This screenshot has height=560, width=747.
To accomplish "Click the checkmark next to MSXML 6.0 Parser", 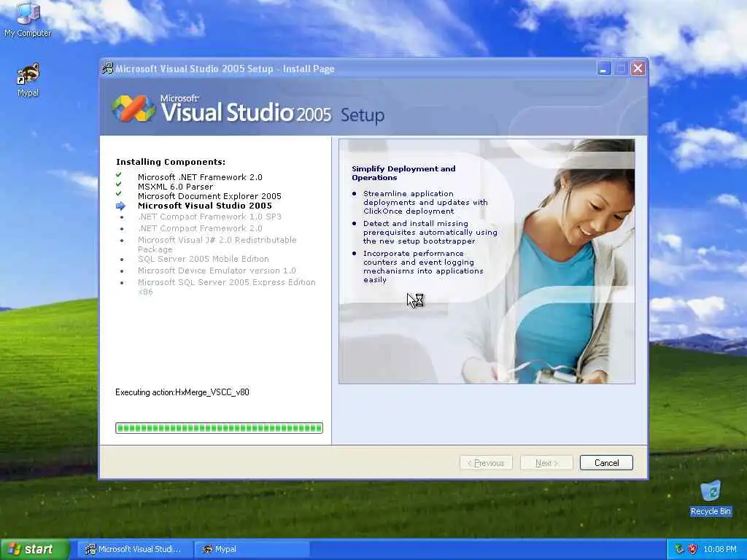I will tap(119, 184).
